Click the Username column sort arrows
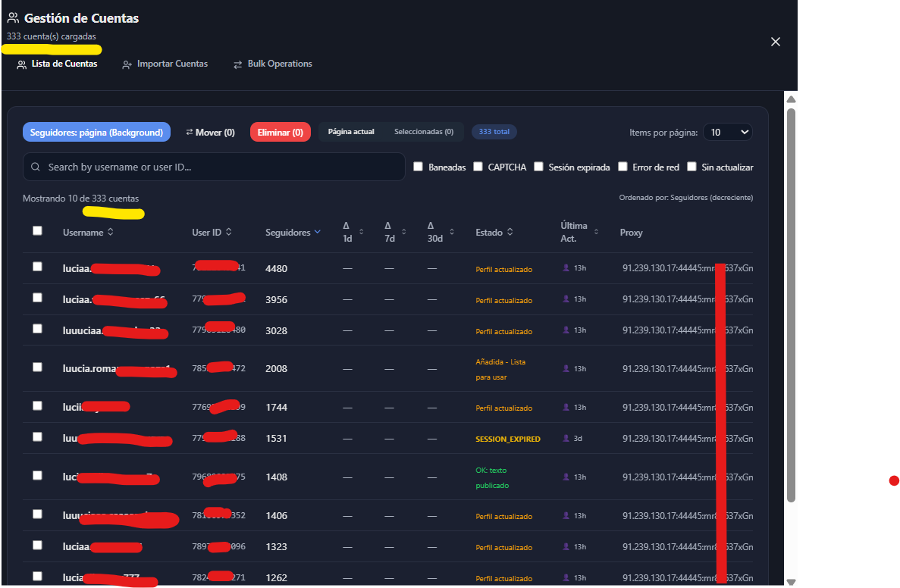Screen dimensions: 900x588 110,232
